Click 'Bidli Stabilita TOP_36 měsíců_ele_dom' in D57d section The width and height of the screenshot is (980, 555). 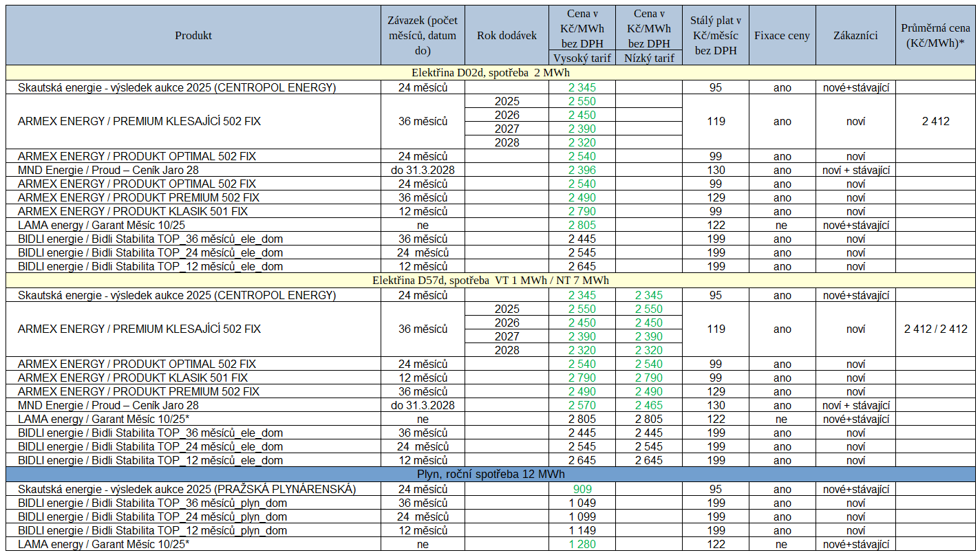pos(150,433)
